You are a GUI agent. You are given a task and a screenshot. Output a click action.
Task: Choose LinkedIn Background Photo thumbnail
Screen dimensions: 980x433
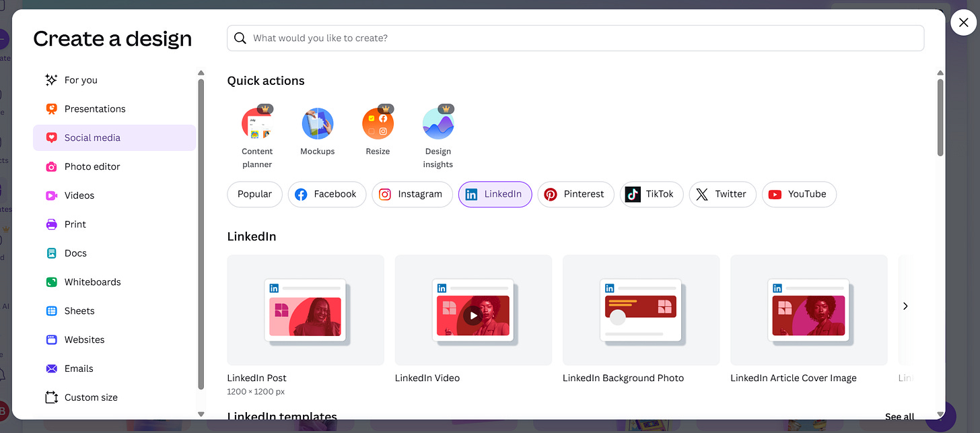coord(641,310)
